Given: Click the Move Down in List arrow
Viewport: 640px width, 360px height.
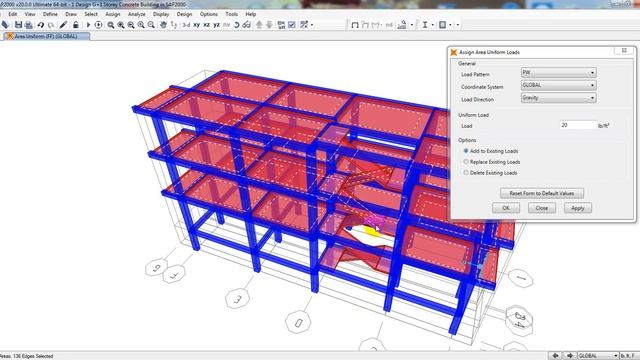Looking at the screenshot, I should click(269, 25).
